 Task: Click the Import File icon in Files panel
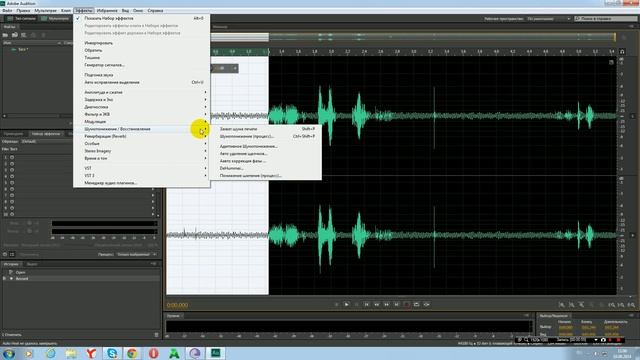coord(15,35)
